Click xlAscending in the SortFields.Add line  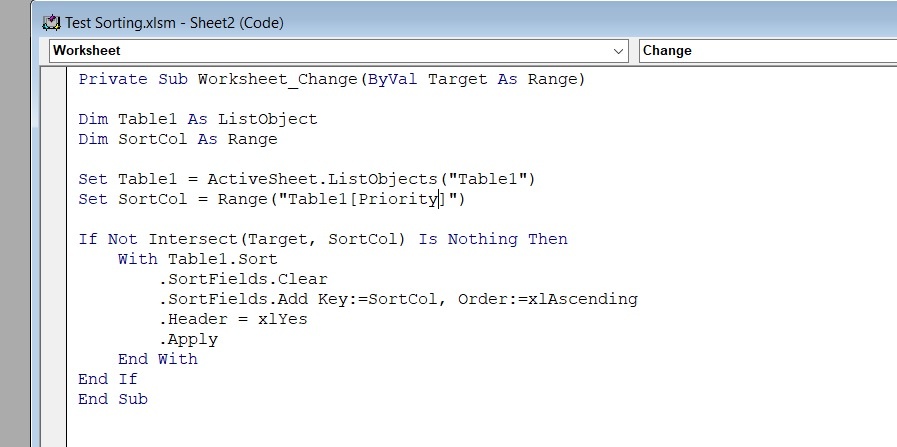coord(582,299)
